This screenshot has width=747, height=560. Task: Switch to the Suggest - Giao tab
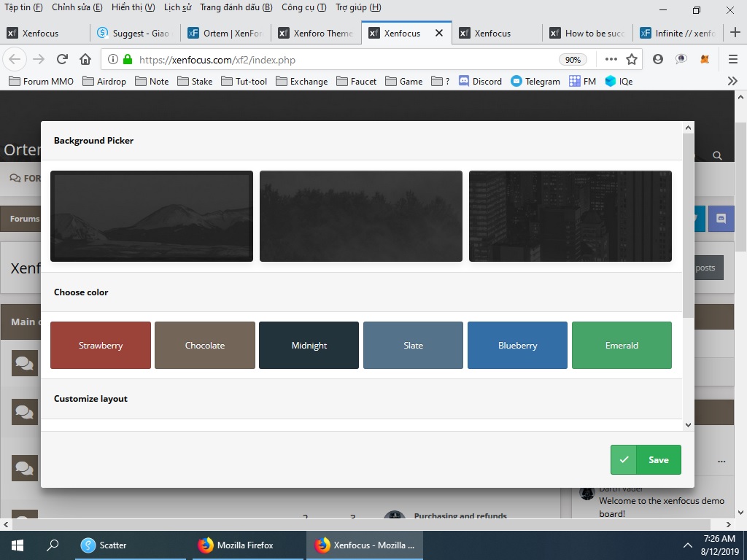point(135,33)
